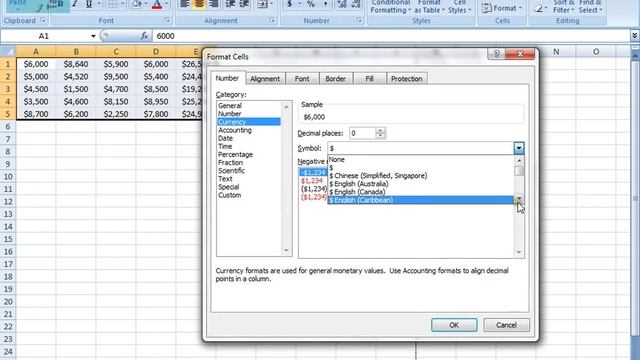Open the Format dropdown in Cells group
Viewport: 640px width, 360px height.
(x=502, y=8)
